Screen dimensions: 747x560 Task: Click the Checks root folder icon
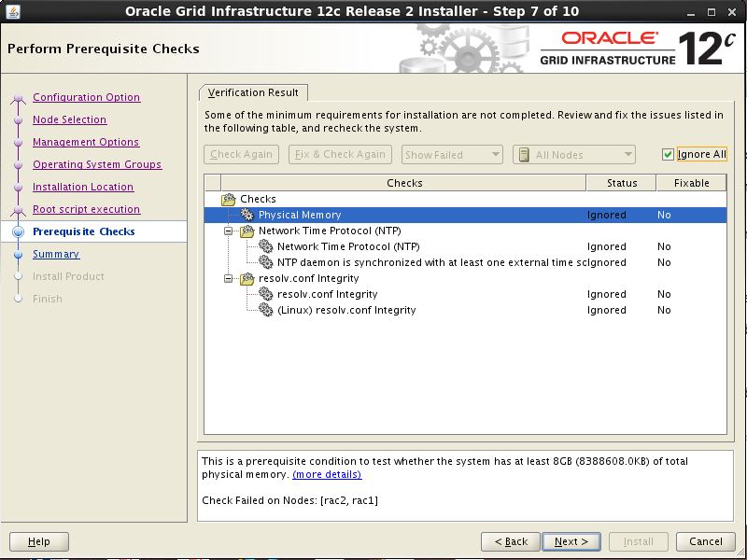click(x=229, y=199)
